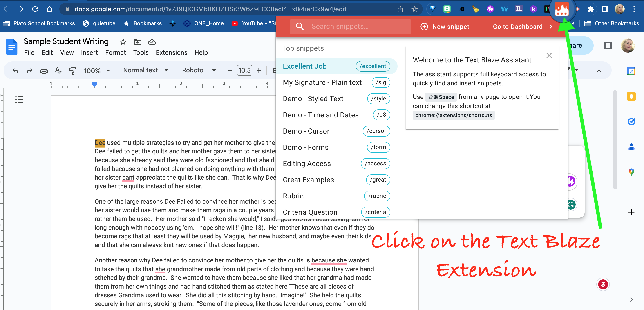
Task: Click the undo arrow in toolbar
Action: 15,71
